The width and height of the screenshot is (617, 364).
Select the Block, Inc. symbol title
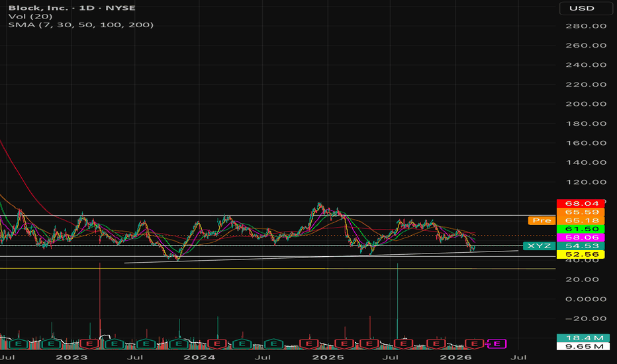(x=38, y=8)
